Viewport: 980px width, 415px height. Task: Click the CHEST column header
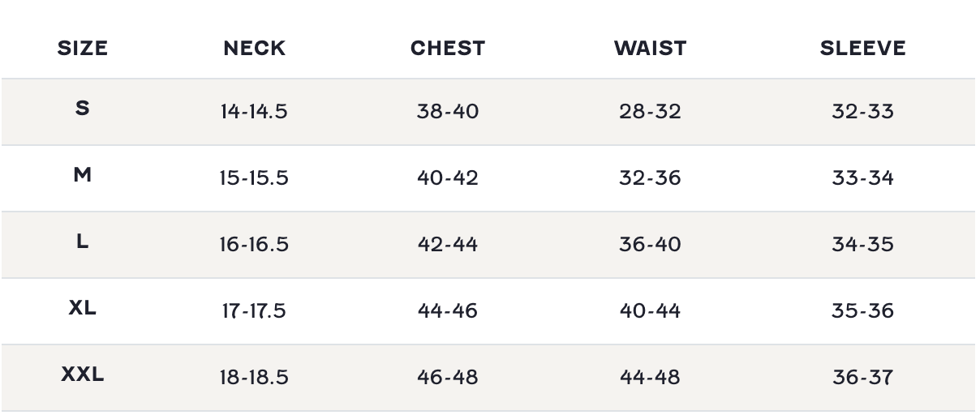tap(448, 49)
